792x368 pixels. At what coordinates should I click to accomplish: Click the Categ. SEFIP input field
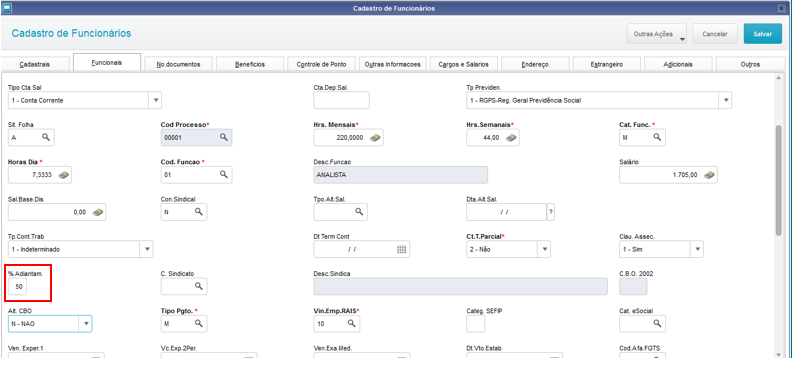[x=475, y=324]
